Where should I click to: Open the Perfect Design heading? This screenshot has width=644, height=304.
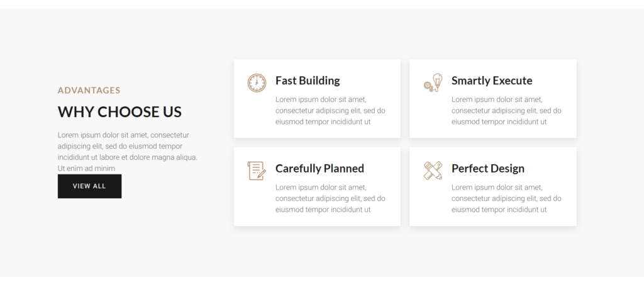click(487, 169)
